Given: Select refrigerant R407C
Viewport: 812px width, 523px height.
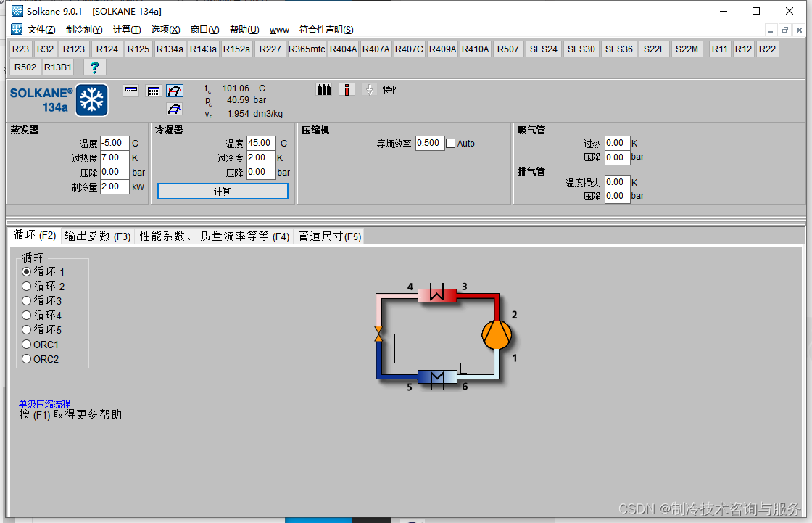Looking at the screenshot, I should pos(409,49).
